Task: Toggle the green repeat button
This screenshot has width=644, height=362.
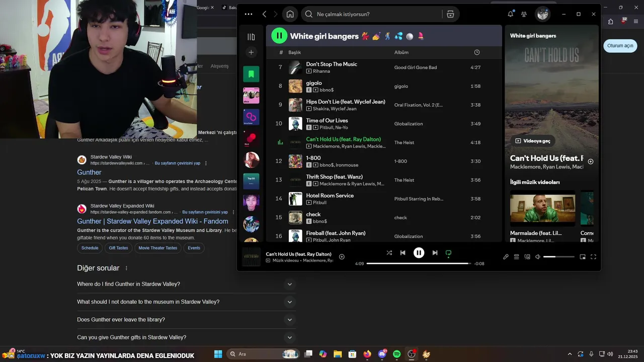Action: (448, 253)
